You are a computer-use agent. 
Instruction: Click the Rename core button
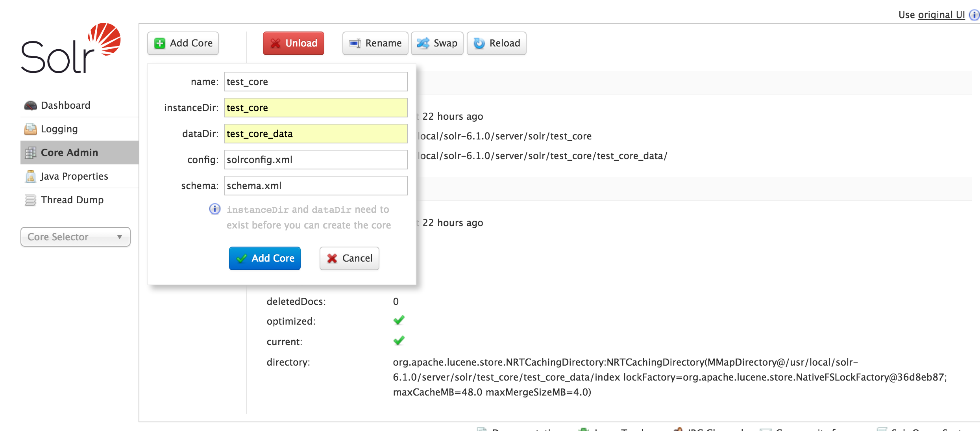point(375,43)
